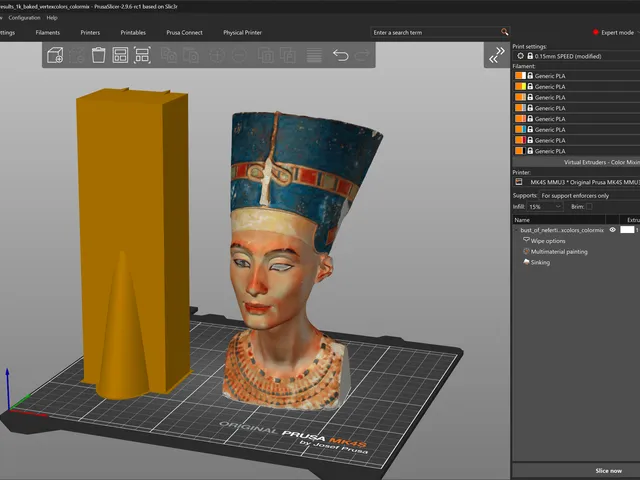This screenshot has height=480, width=640.
Task: Click the Arrange objects icon
Action: (x=120, y=55)
